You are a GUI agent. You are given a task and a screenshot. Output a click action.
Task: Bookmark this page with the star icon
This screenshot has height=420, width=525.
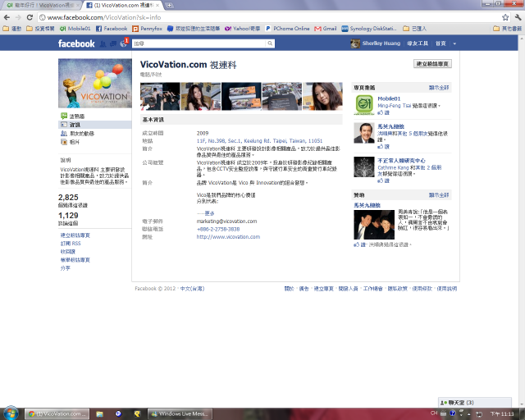pyautogui.click(x=505, y=17)
